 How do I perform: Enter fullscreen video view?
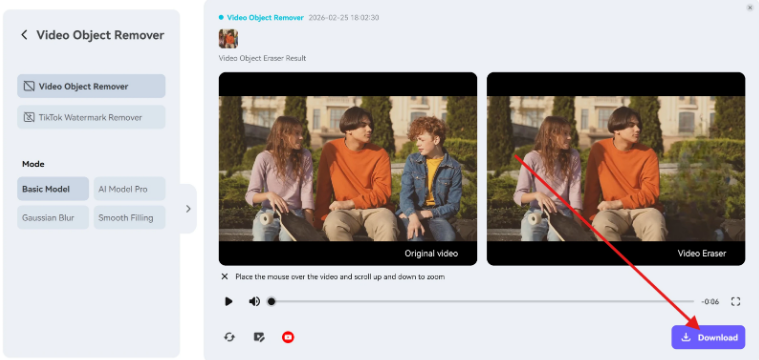click(x=735, y=301)
